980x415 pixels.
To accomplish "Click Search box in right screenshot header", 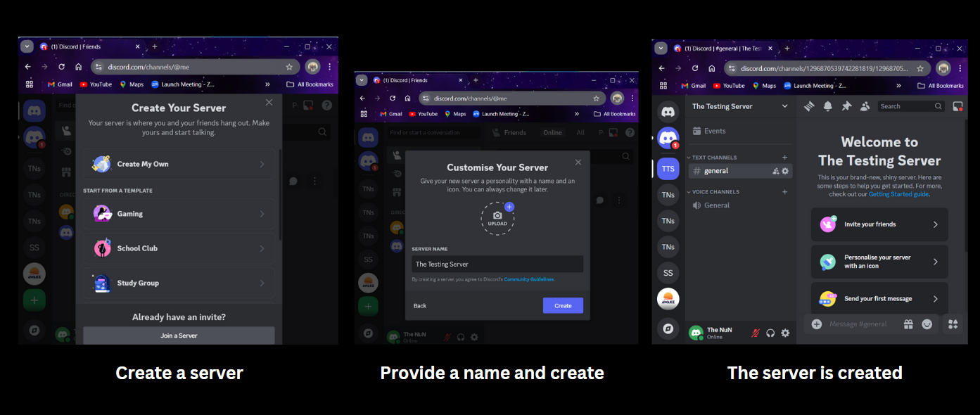I will [x=911, y=106].
